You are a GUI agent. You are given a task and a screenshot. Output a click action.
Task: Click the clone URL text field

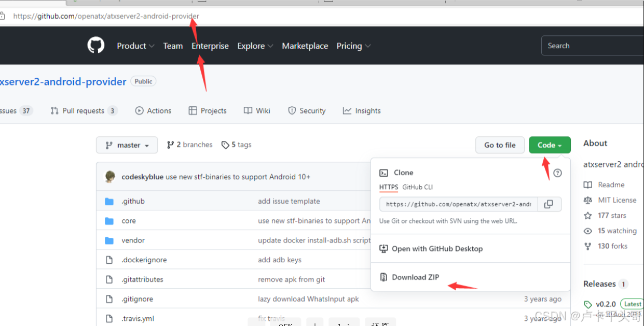click(459, 204)
